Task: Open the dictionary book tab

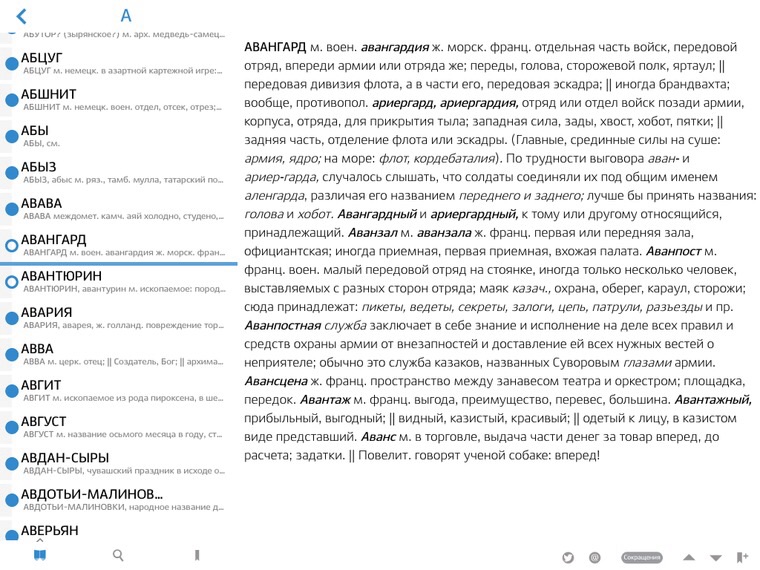Action: pos(40,554)
